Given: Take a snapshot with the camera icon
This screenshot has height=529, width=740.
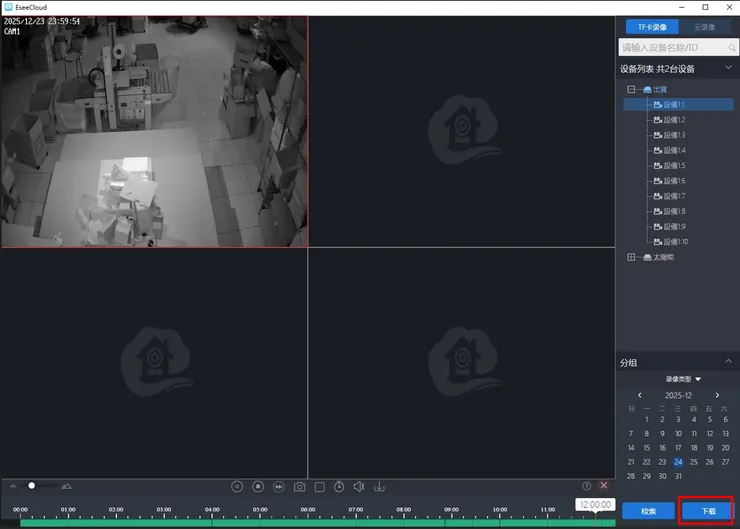Looking at the screenshot, I should [299, 487].
